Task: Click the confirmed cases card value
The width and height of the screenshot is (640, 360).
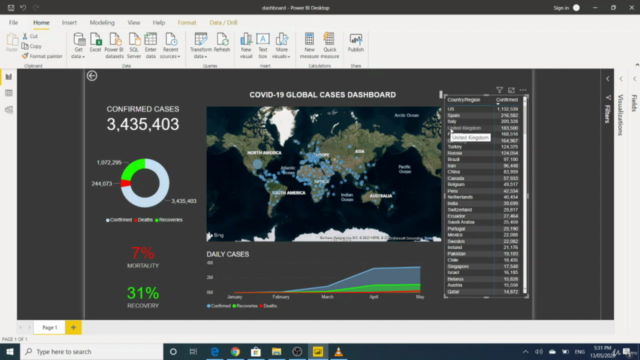Action: pos(143,124)
